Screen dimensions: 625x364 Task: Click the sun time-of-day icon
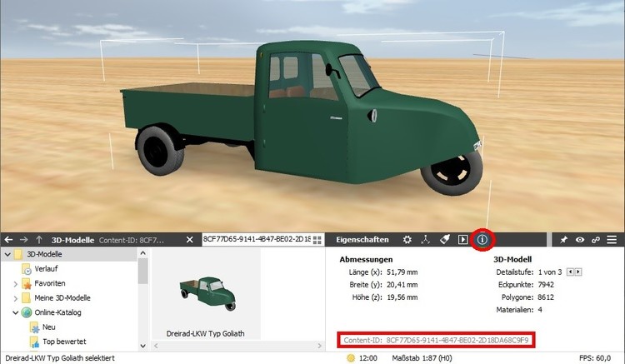click(x=350, y=358)
